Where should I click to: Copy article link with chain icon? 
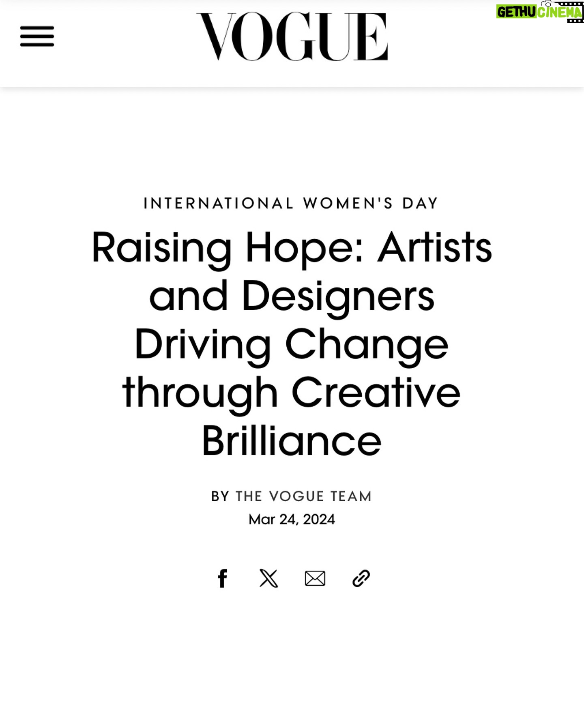pyautogui.click(x=361, y=578)
